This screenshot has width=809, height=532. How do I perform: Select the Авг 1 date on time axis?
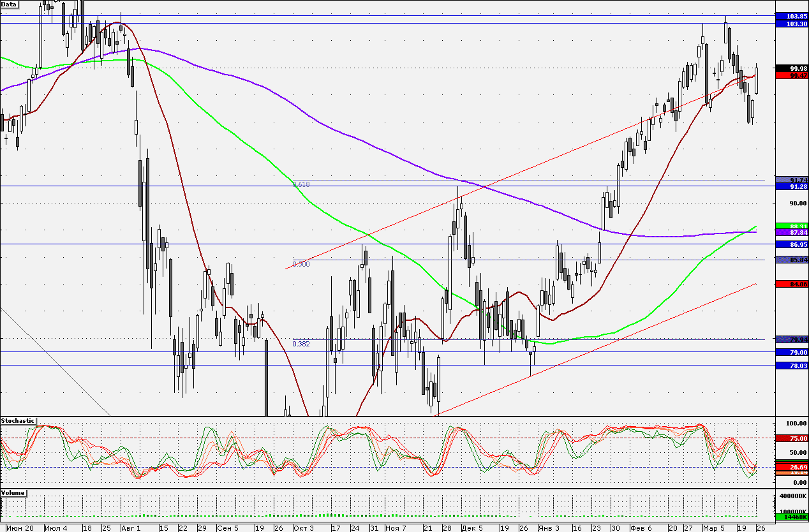130,528
